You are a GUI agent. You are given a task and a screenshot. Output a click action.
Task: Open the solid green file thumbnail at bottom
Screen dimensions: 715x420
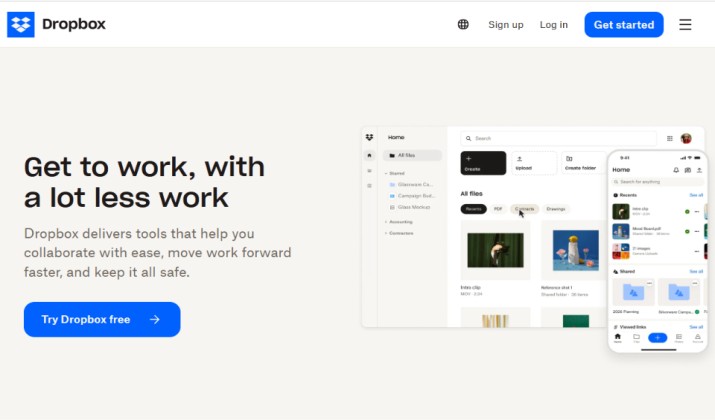tap(575, 321)
